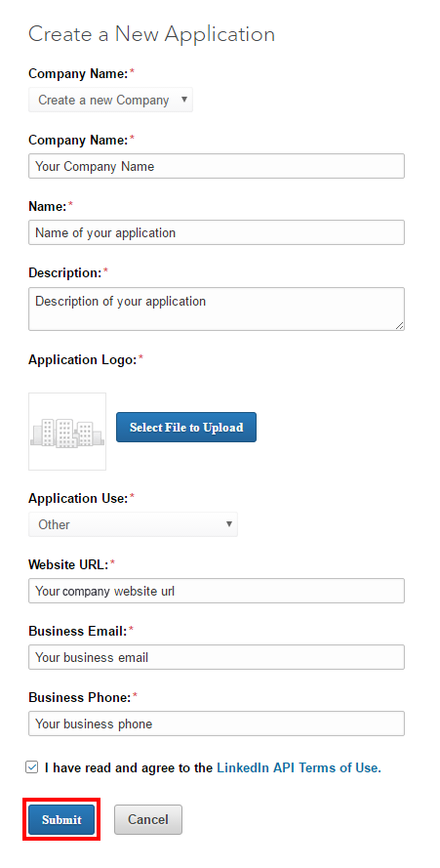Click the blue Submit button
This screenshot has height=868, width=440.
point(61,820)
